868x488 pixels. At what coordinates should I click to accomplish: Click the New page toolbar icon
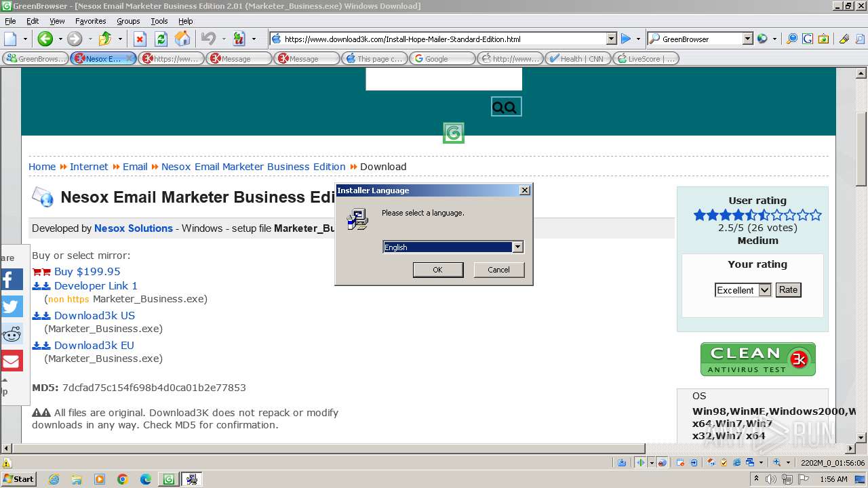(11, 39)
